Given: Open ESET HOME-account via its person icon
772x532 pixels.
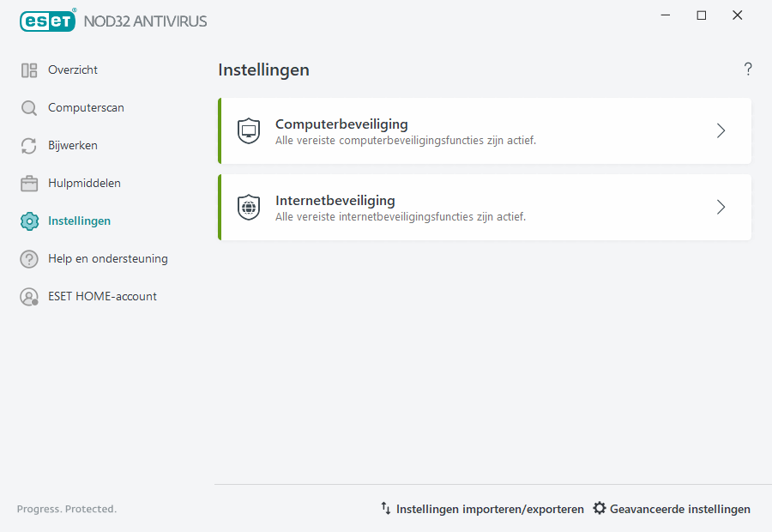Looking at the screenshot, I should pos(28,296).
